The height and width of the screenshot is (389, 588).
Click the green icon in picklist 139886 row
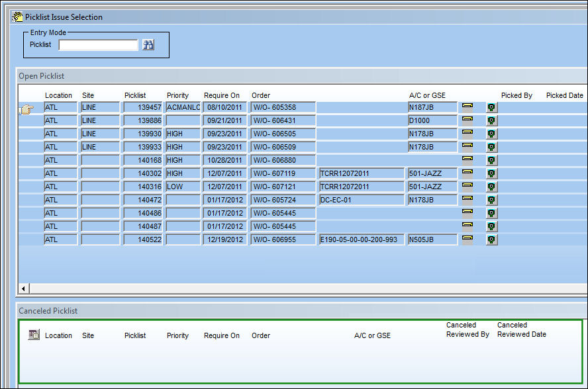pos(491,120)
